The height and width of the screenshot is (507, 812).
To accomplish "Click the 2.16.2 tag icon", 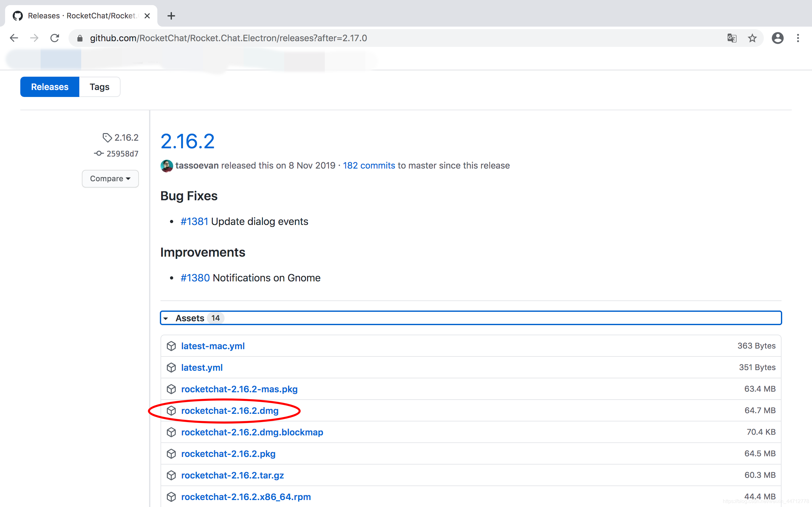I will (x=107, y=138).
